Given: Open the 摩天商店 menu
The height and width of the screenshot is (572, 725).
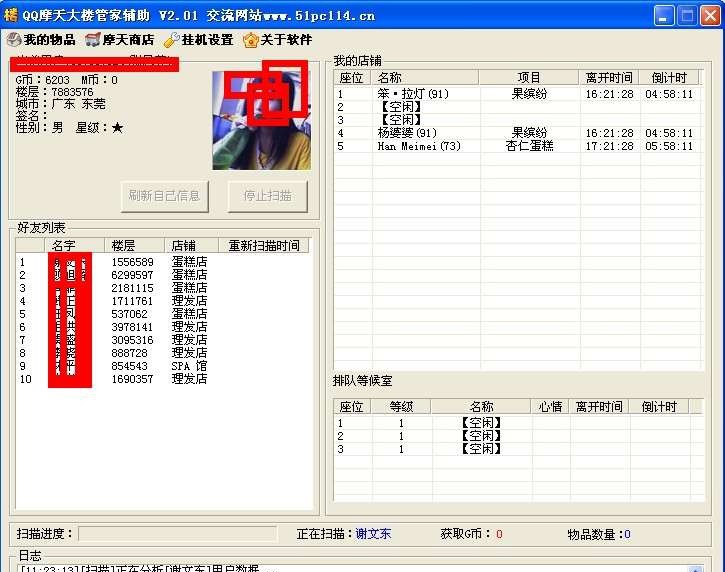Looking at the screenshot, I should pos(120,40).
